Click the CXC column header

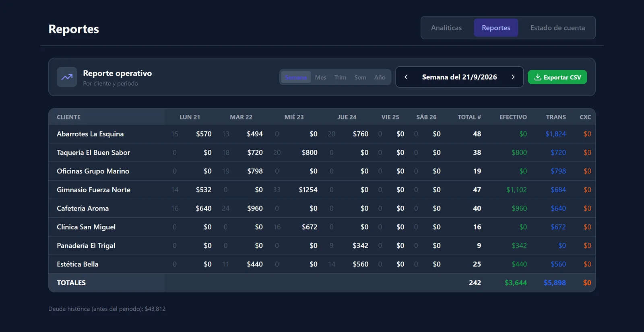point(585,117)
